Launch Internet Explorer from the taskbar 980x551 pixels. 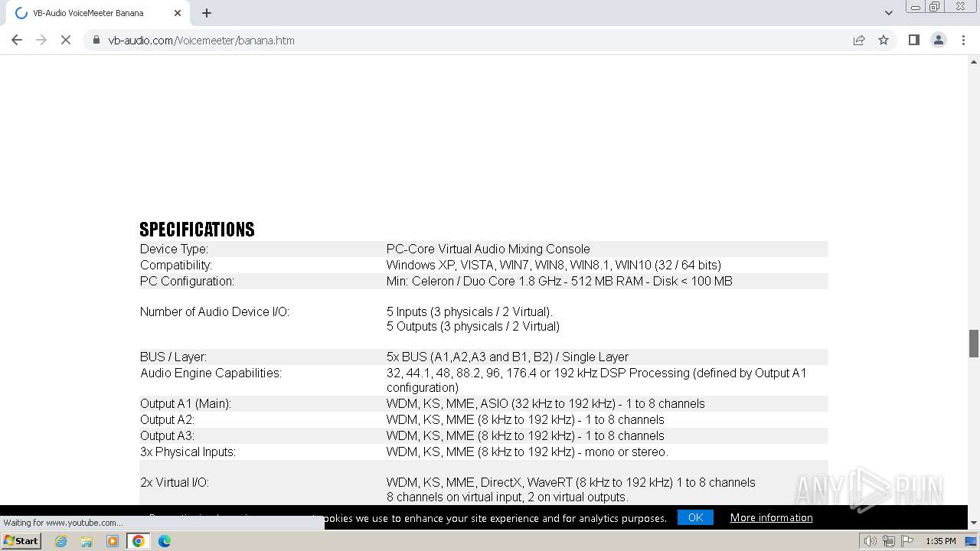(x=60, y=541)
